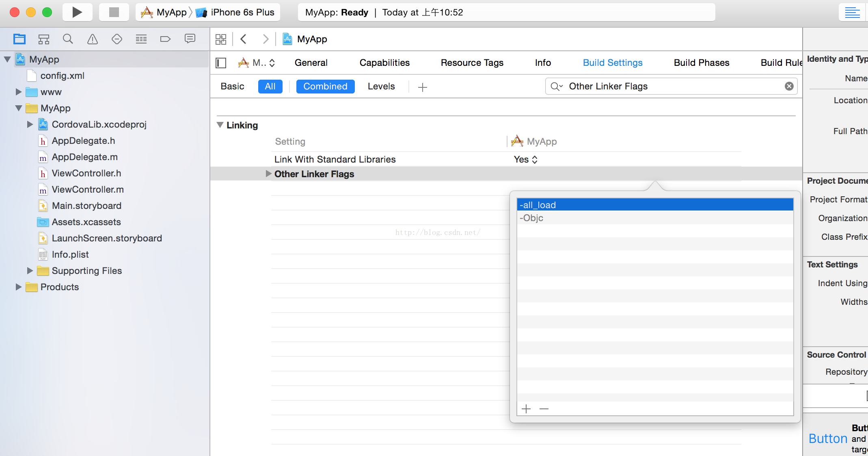Switch to the Build Phases tab
The image size is (868, 456).
(702, 63)
